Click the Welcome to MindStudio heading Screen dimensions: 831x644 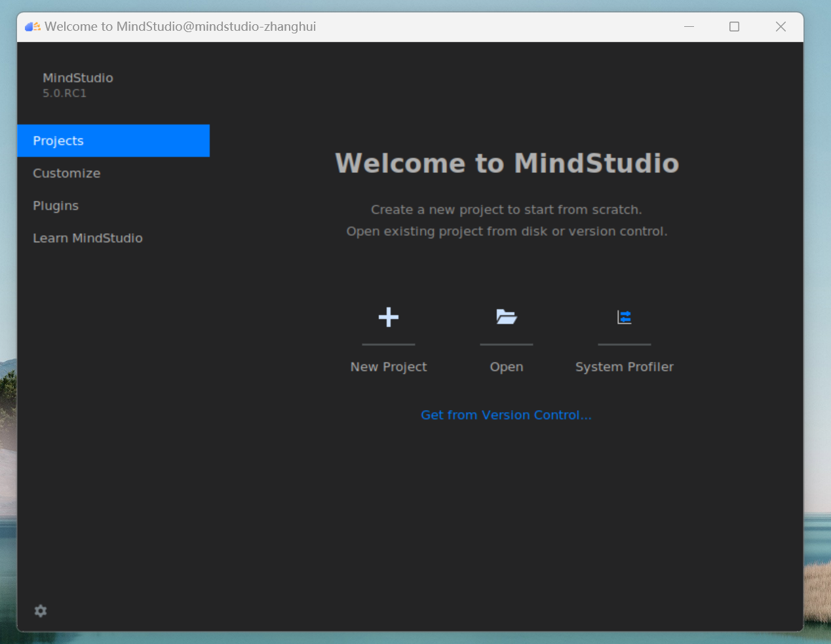[x=507, y=163]
